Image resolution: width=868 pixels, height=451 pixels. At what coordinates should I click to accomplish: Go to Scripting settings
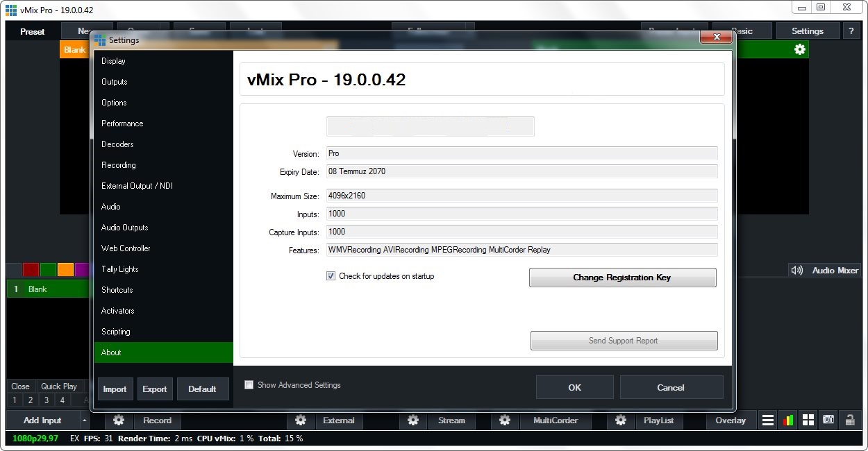point(164,332)
